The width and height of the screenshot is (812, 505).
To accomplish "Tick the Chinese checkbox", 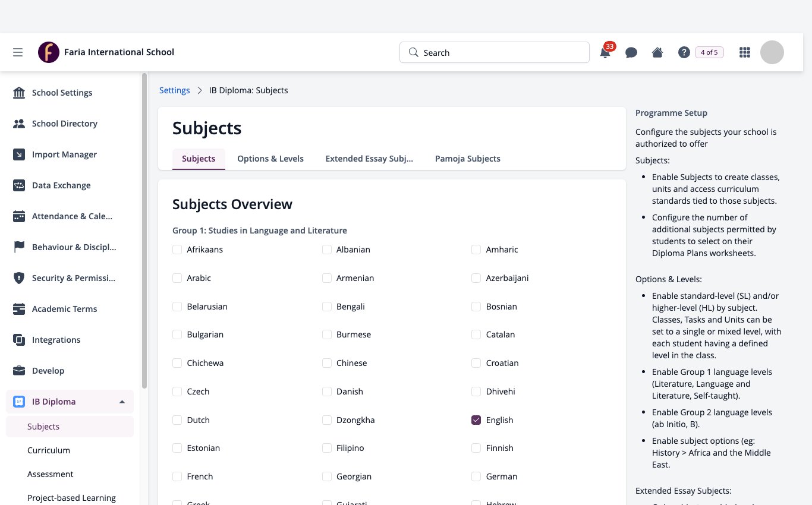I will click(327, 363).
